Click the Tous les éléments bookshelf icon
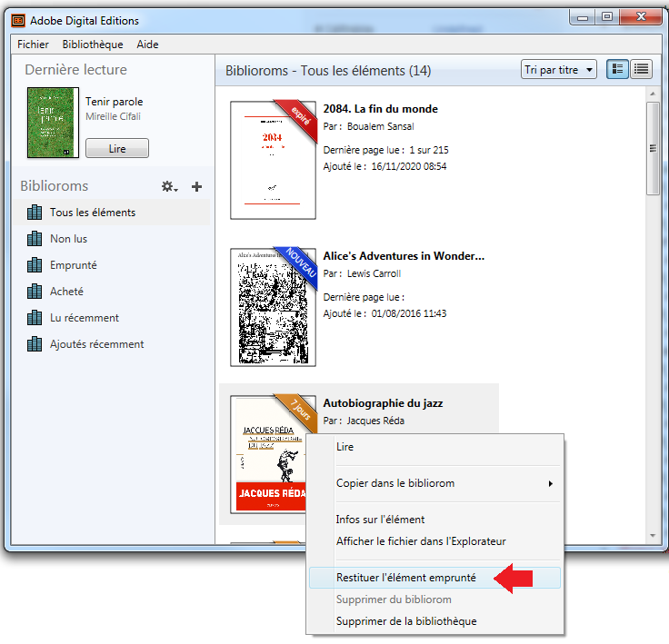 [x=35, y=213]
